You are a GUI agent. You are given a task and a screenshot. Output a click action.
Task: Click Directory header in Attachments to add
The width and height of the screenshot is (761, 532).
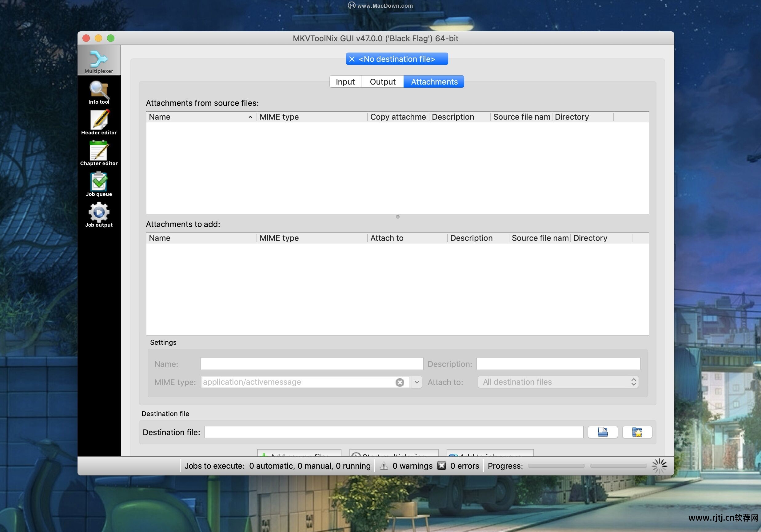pos(601,238)
